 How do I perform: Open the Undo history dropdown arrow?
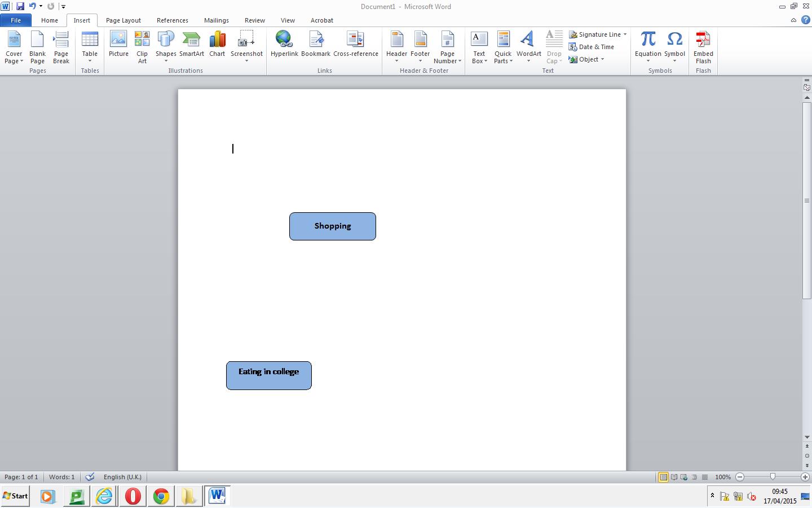[x=41, y=6]
